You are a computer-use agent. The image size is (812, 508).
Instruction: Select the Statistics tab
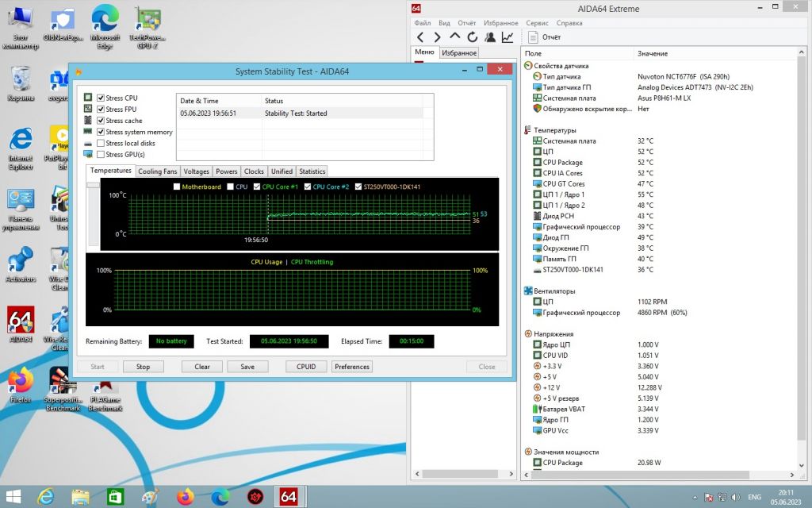312,171
